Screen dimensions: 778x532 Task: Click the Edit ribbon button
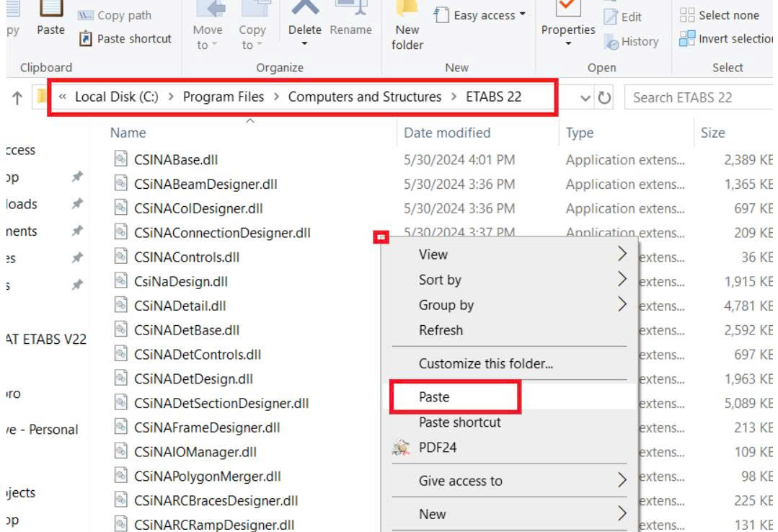(623, 17)
